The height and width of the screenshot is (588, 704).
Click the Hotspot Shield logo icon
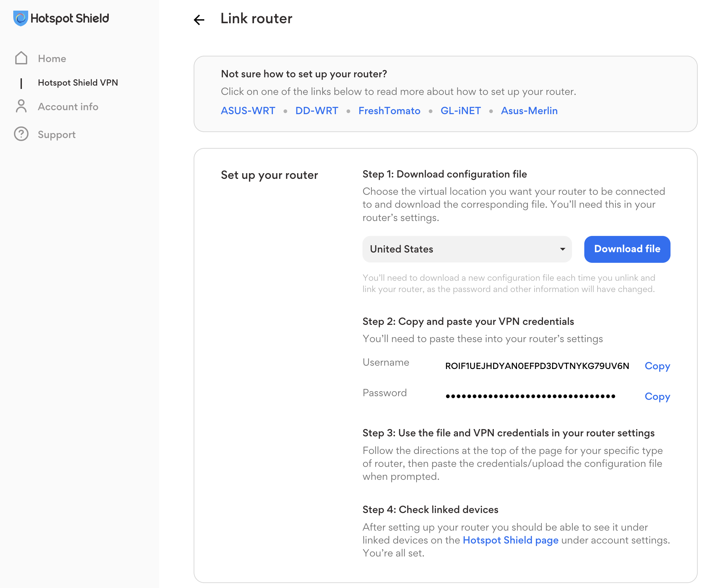[21, 18]
